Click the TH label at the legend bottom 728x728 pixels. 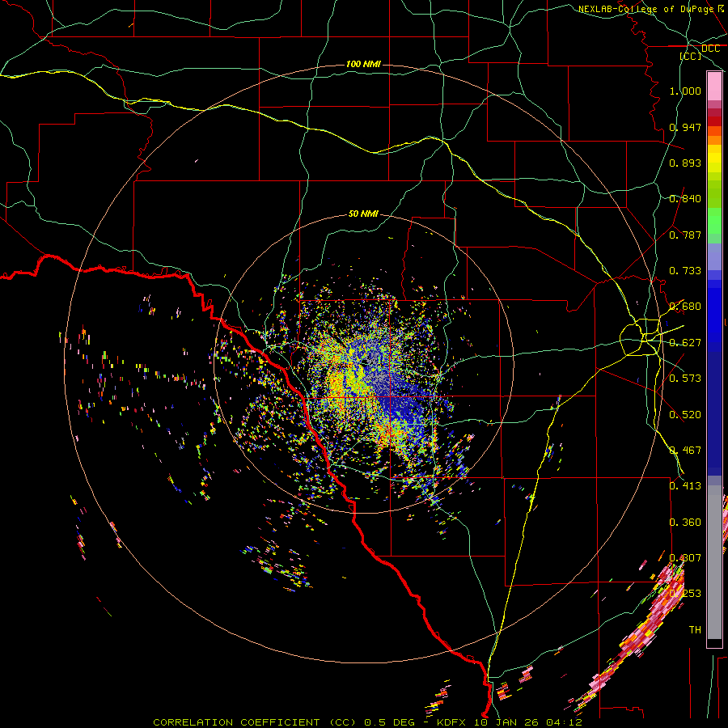pos(695,630)
